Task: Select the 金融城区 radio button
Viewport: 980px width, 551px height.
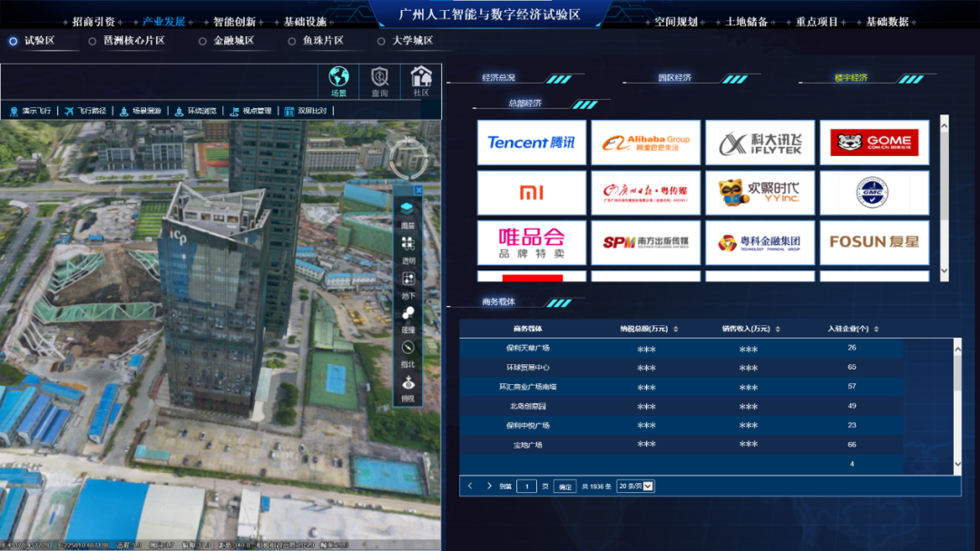Action: pos(202,41)
